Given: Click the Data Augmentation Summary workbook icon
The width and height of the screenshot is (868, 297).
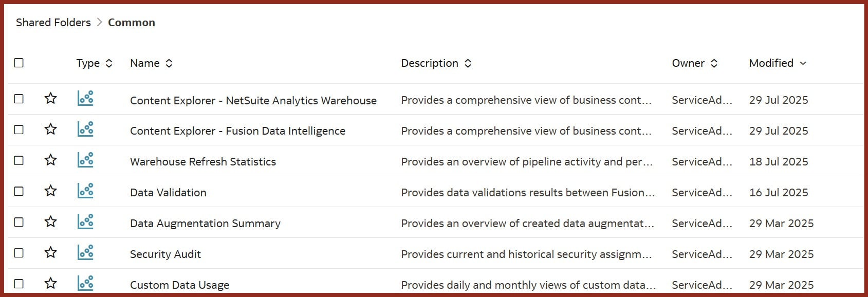Looking at the screenshot, I should point(85,221).
